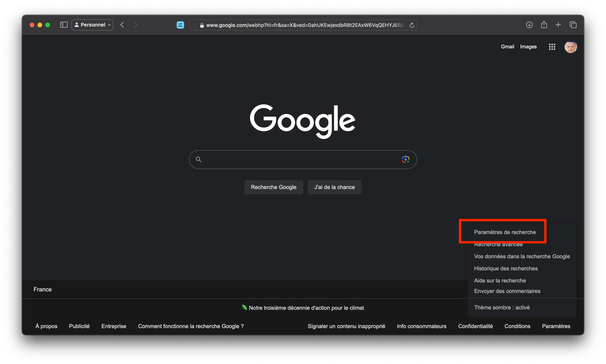Viewport: 606px width, 364px height.
Task: Open the Confidentialité footer link
Action: click(476, 326)
